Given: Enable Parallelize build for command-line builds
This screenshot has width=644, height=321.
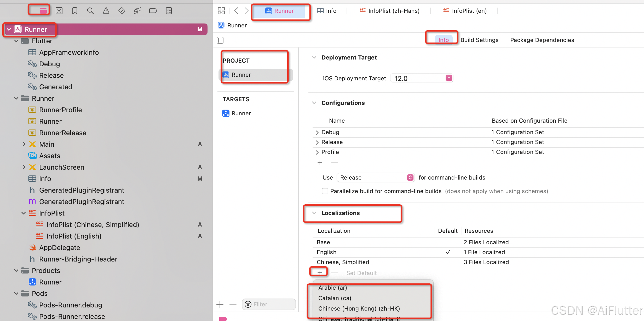Looking at the screenshot, I should 325,191.
